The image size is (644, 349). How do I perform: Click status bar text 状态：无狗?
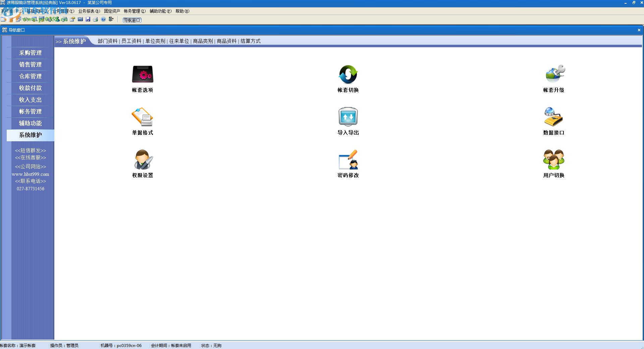(211, 345)
